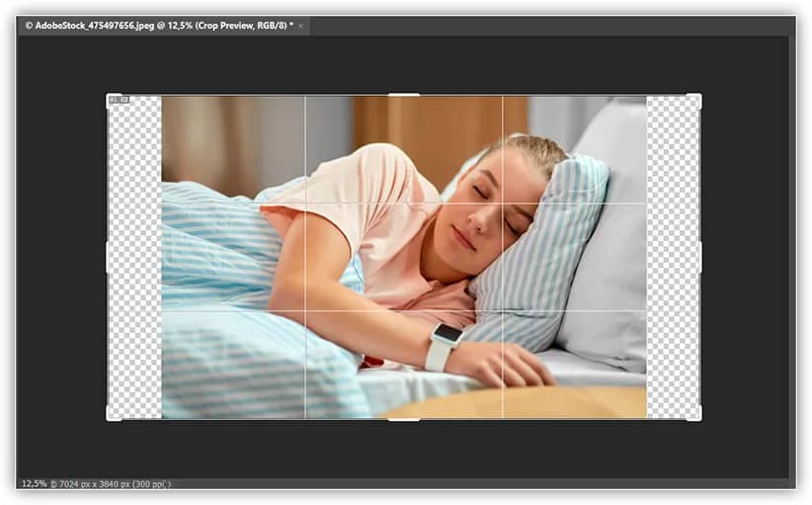Click the bottom-center crop edge handle
This screenshot has height=505, width=812.
pyautogui.click(x=403, y=419)
